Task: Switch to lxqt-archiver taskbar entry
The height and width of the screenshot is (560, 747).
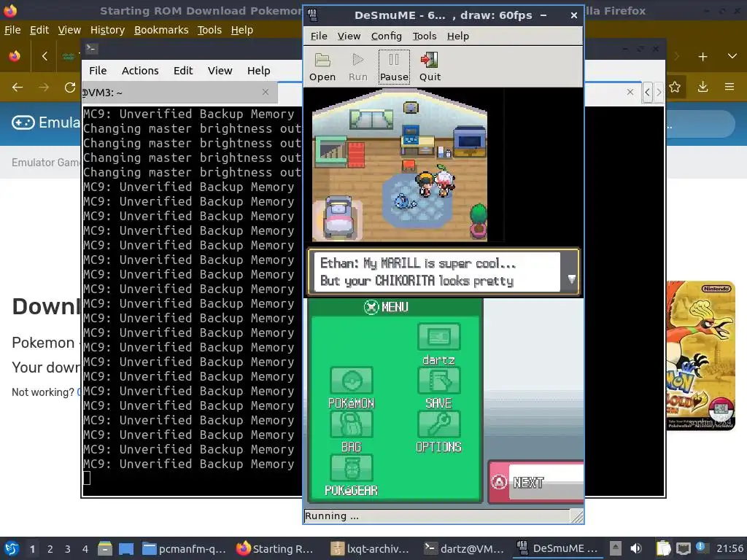Action: 371,549
